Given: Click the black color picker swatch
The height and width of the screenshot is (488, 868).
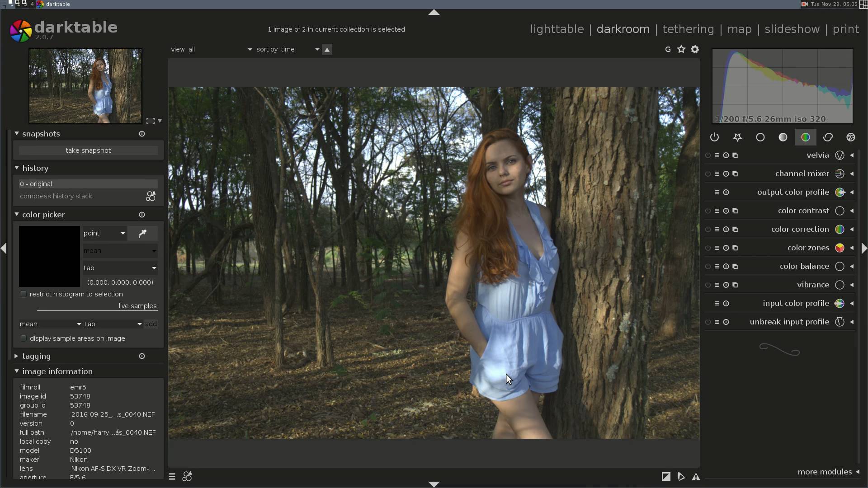Looking at the screenshot, I should click(x=49, y=257).
